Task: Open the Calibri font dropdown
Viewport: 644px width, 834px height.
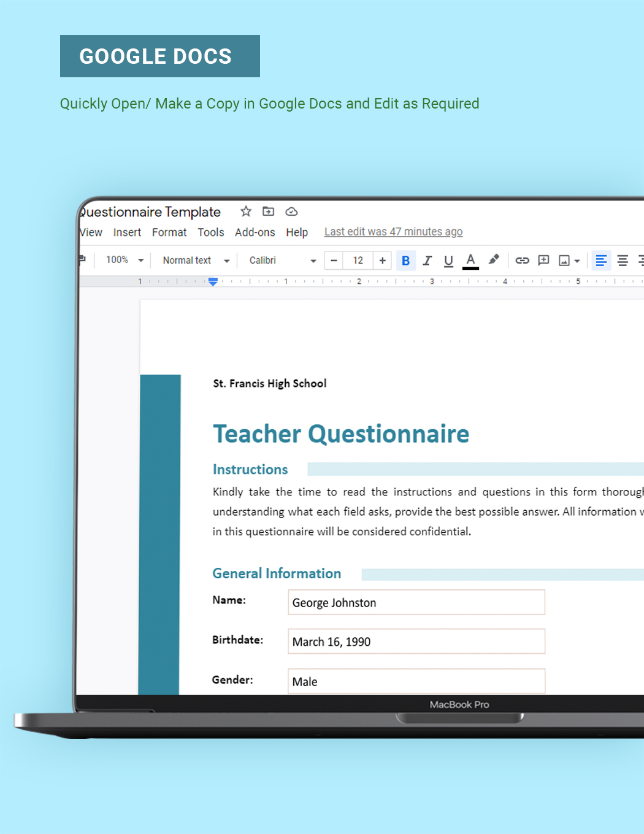Action: 280,260
